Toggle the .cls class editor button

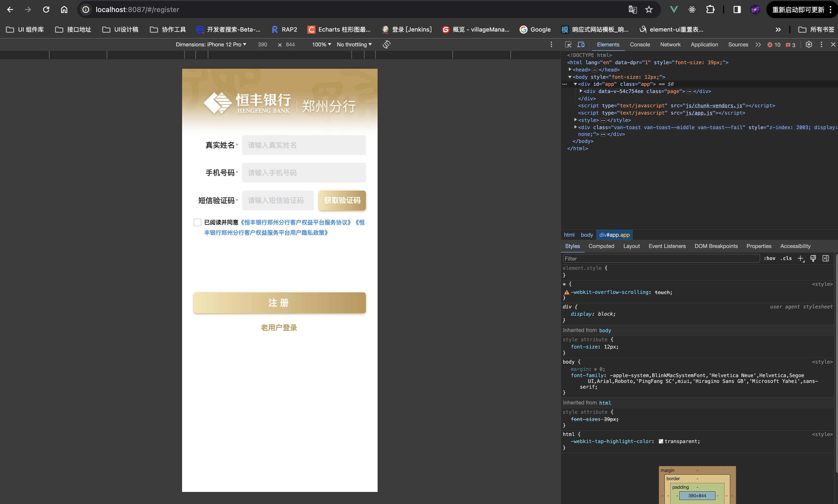(x=786, y=259)
